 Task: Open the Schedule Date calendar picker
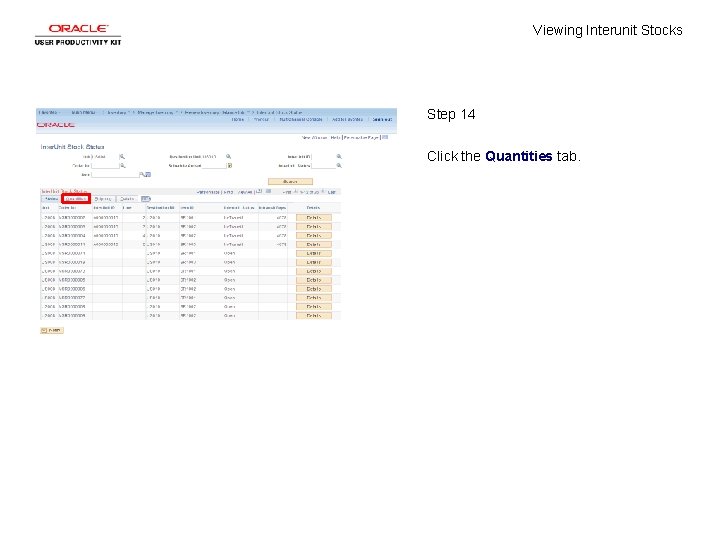(230, 166)
